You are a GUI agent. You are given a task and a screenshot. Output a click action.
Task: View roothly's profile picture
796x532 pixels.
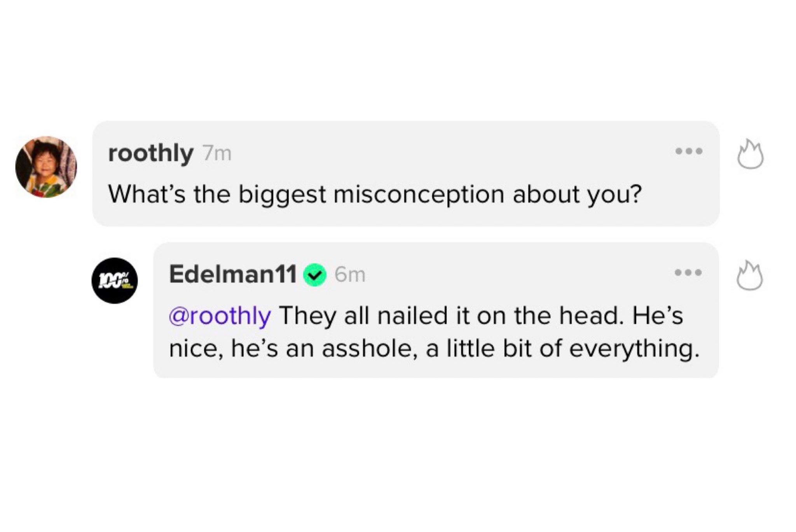46,167
